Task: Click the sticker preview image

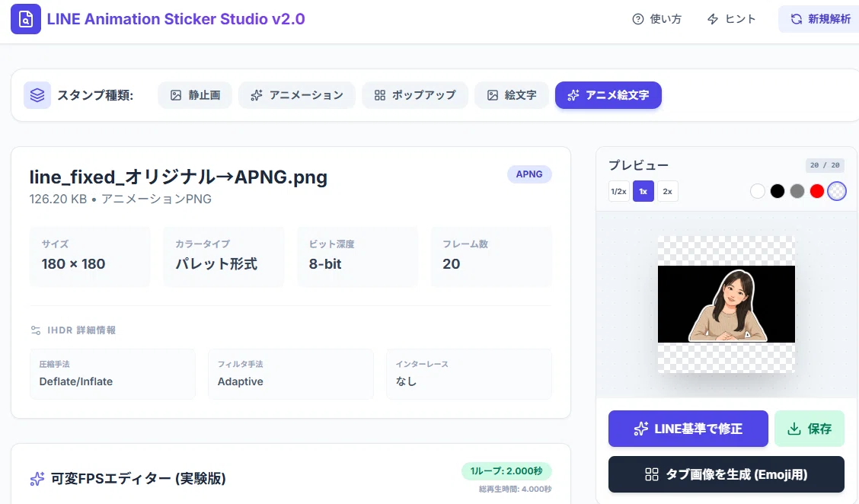Action: click(x=726, y=305)
